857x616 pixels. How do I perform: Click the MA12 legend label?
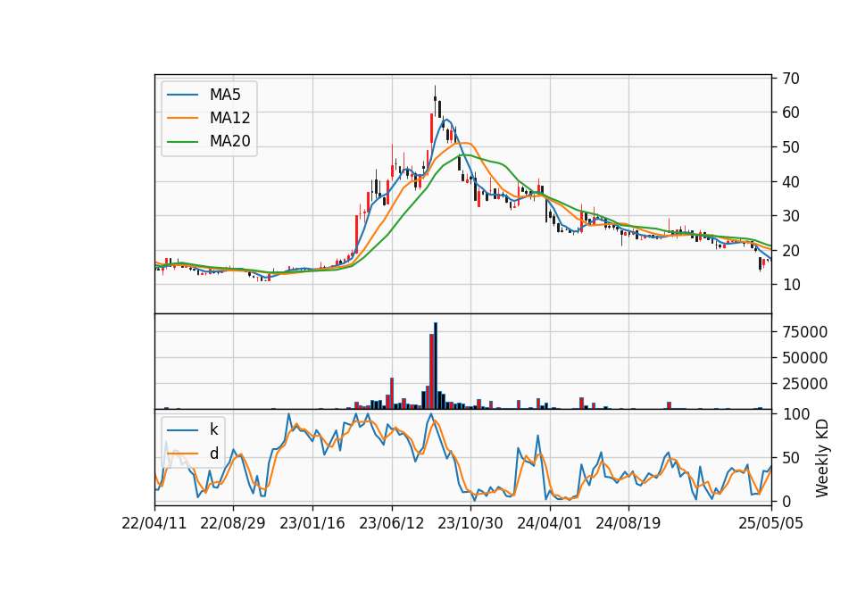point(229,118)
